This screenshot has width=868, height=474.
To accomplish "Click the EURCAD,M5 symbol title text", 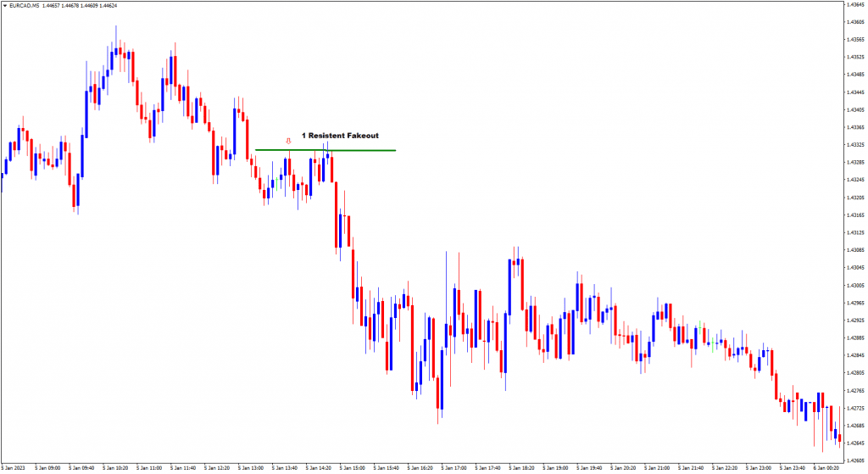I will pyautogui.click(x=24, y=6).
